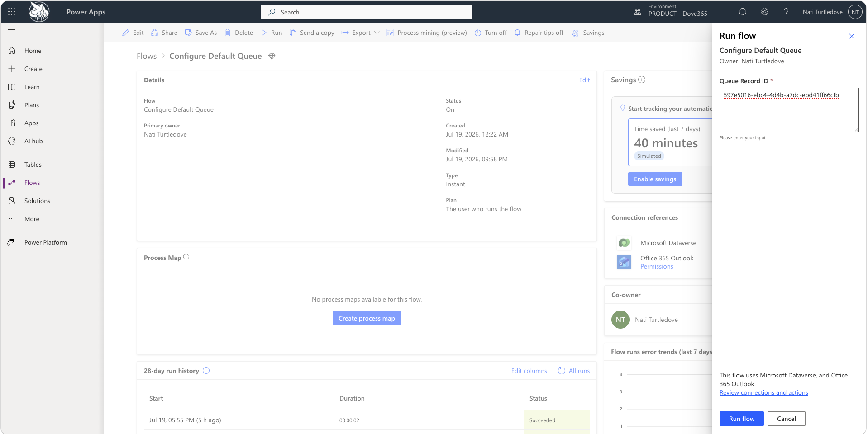Click the Succeeded run status cell

coord(557,420)
